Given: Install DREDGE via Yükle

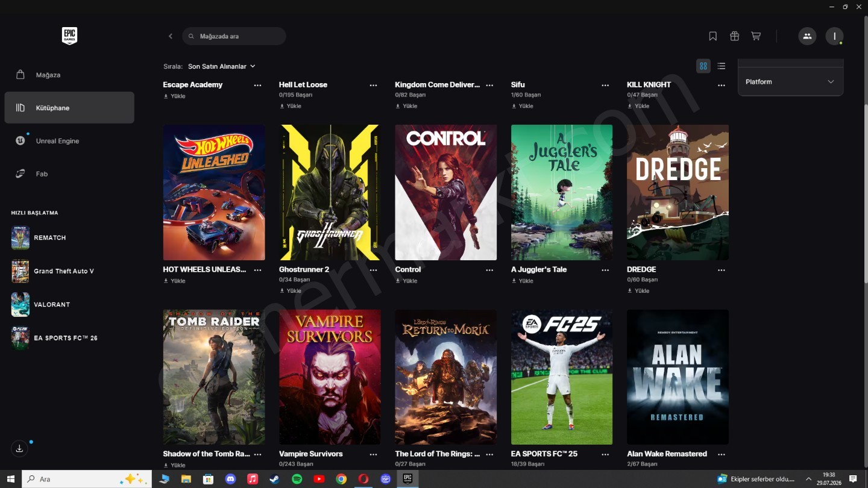Looking at the screenshot, I should 638,290.
